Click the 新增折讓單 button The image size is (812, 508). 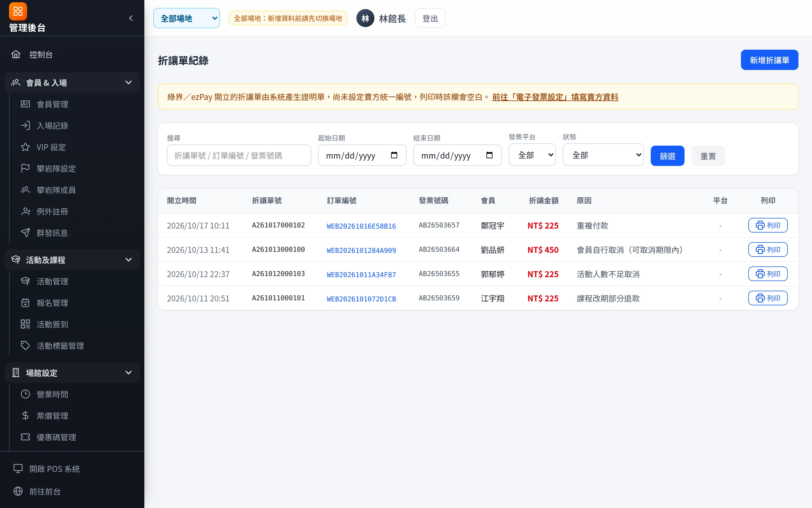[769, 60]
